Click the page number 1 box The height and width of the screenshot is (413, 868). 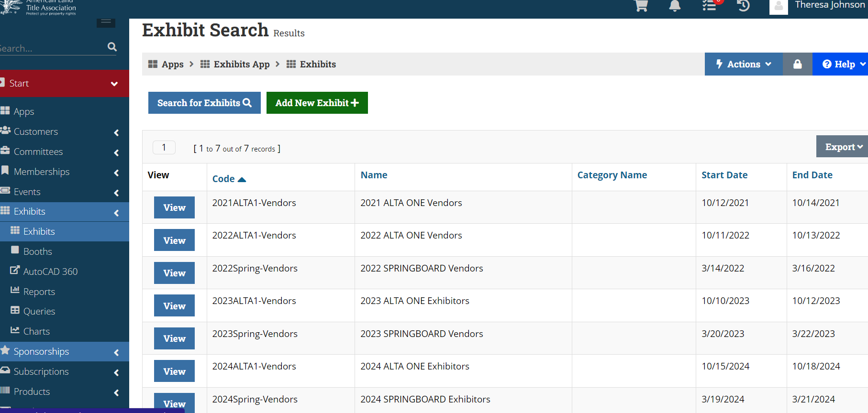click(x=164, y=147)
